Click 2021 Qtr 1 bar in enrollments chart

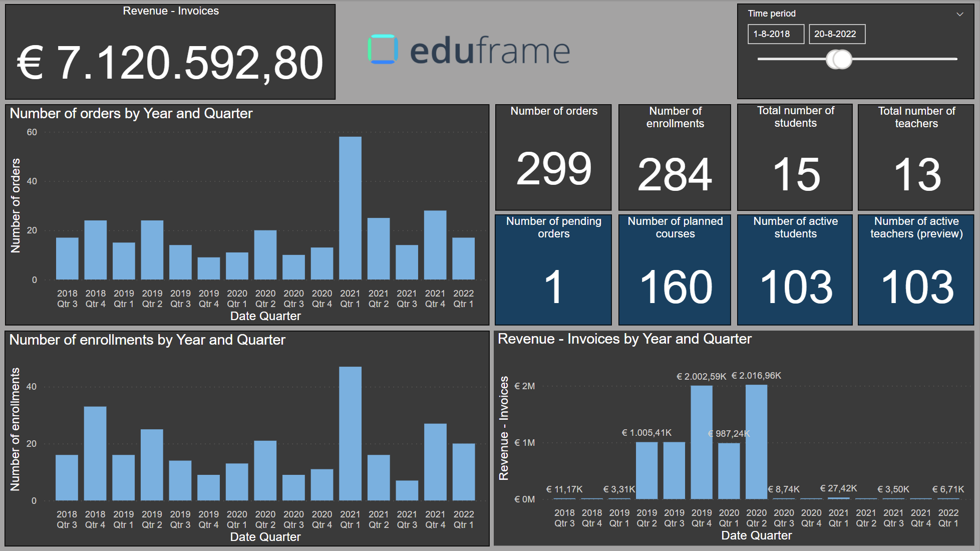pos(350,434)
